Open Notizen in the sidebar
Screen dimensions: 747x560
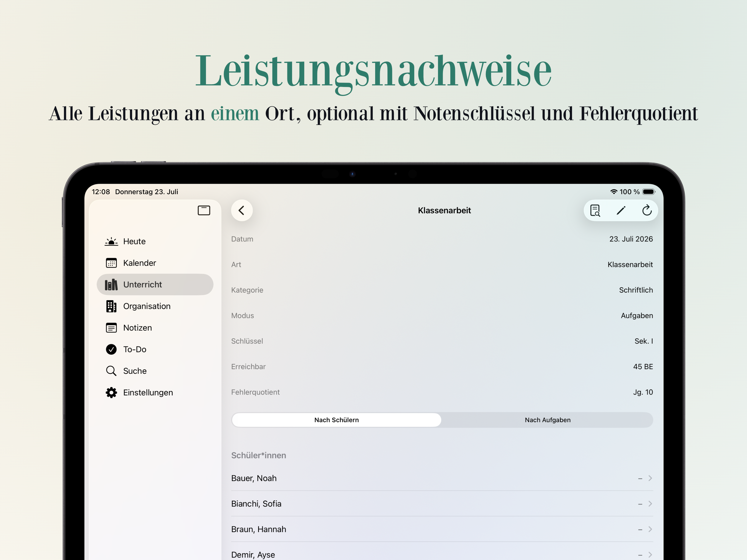[x=155, y=328]
